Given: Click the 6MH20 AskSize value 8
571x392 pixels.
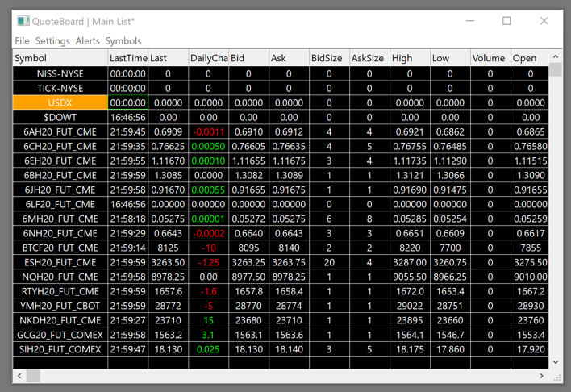Looking at the screenshot, I should (369, 219).
